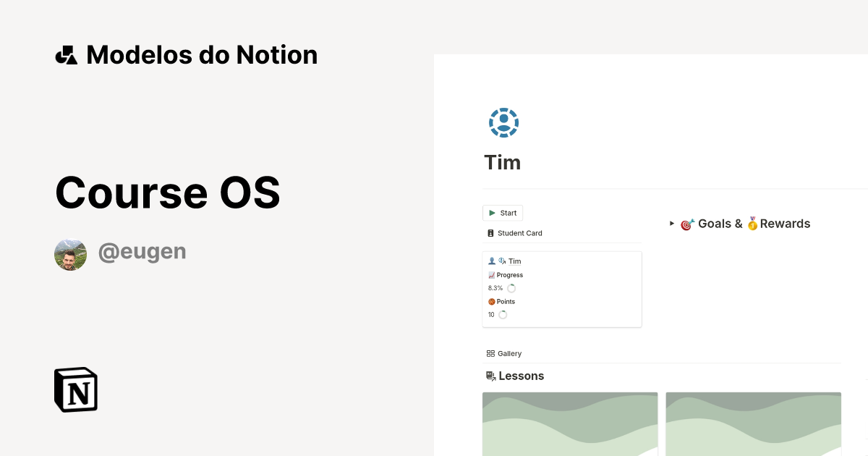Screen dimensions: 868x456
Task: Select the Gallery view icon
Action: (x=491, y=353)
